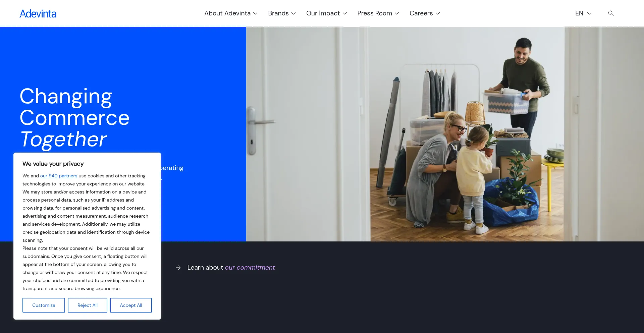Image resolution: width=644 pixels, height=333 pixels.
Task: Open search with the magnifier icon
Action: click(x=611, y=13)
